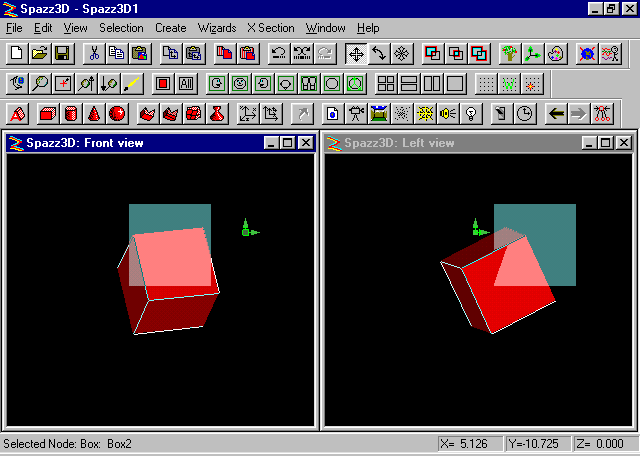Click the New file icon

pyautogui.click(x=17, y=53)
